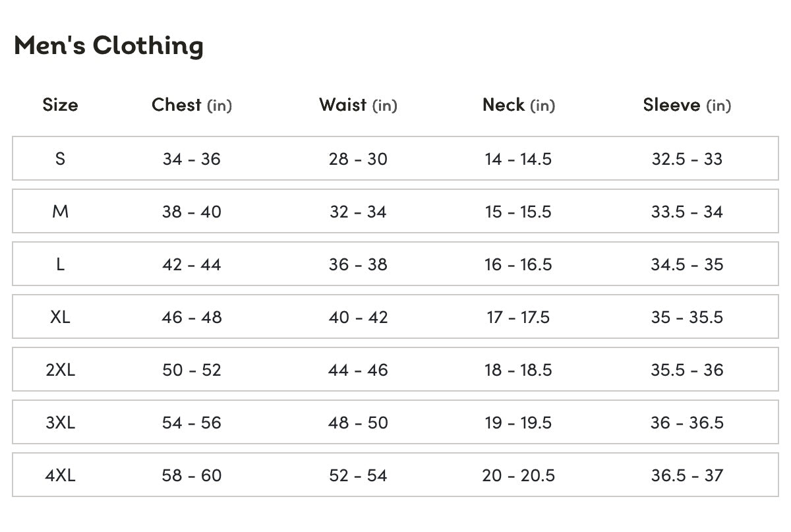Image resolution: width=791 pixels, height=532 pixels.
Task: Select the Size column header
Action: [x=60, y=105]
